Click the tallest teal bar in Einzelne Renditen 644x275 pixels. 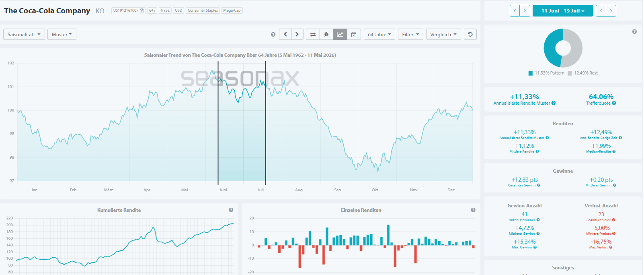click(388, 235)
